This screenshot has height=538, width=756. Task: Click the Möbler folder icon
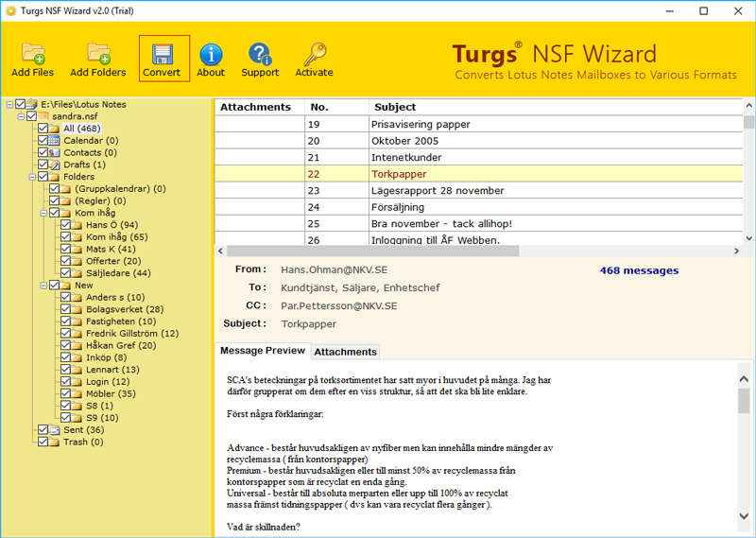(77, 393)
